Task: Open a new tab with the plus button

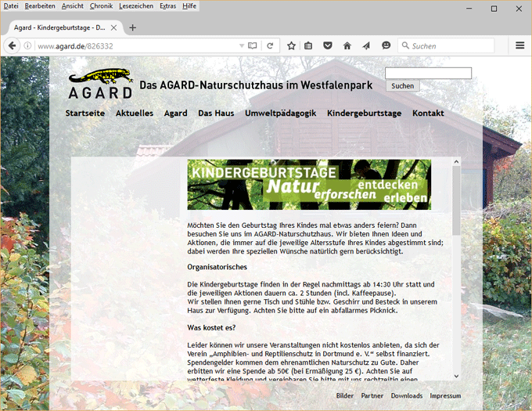Action: 133,28
